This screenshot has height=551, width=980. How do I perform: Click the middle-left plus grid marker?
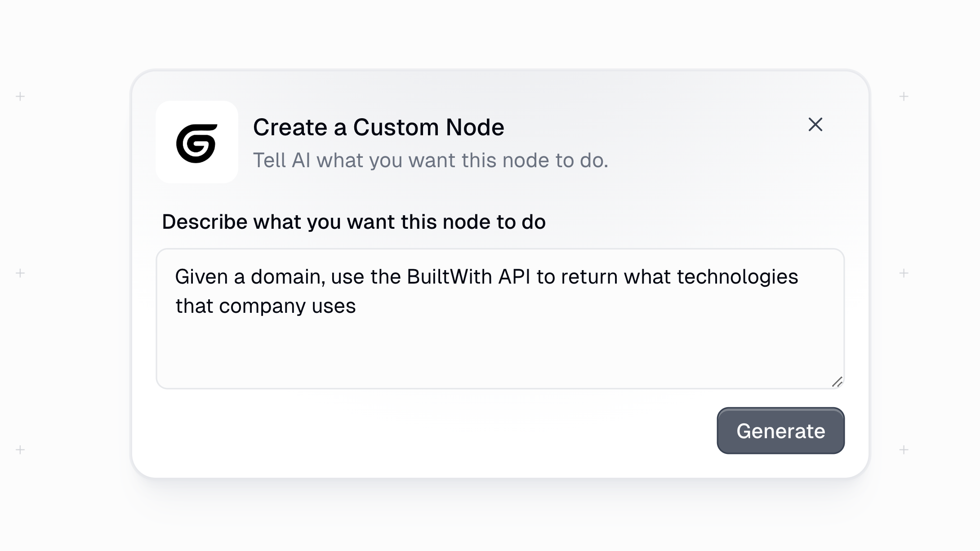(x=20, y=273)
